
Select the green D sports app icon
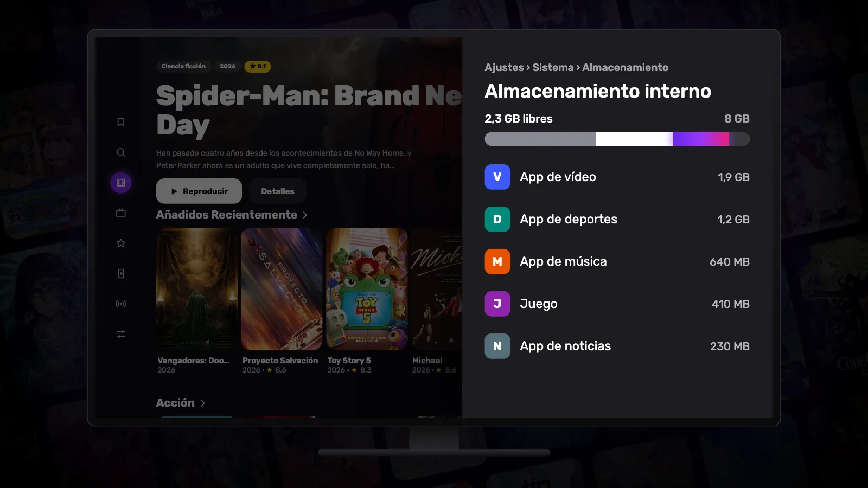pyautogui.click(x=497, y=219)
